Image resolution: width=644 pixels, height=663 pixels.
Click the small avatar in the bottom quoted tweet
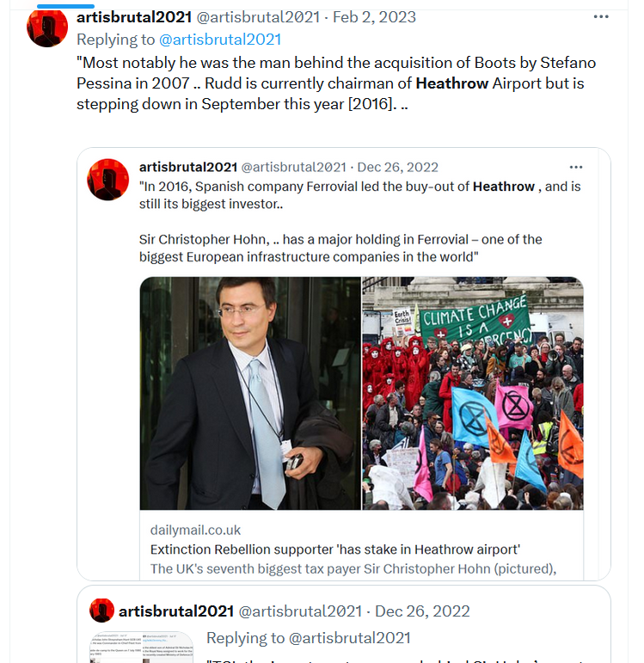coord(101,611)
